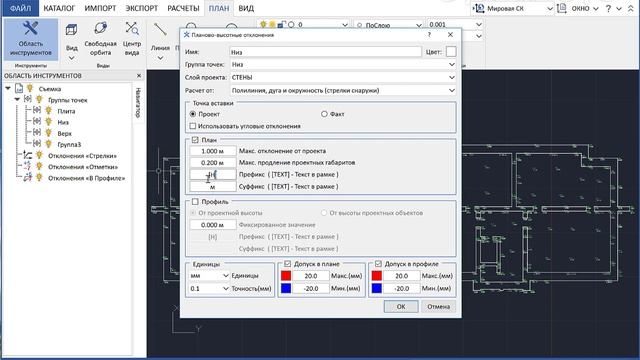This screenshot has height=360, width=640.
Task: Switch to the РАСЧЕТЫ tab
Action: pyautogui.click(x=183, y=8)
